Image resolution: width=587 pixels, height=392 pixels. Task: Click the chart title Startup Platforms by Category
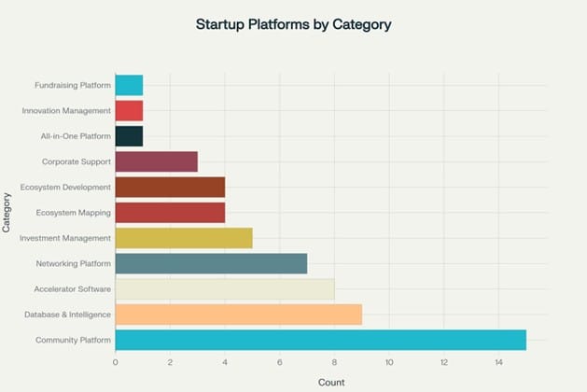[x=293, y=24]
